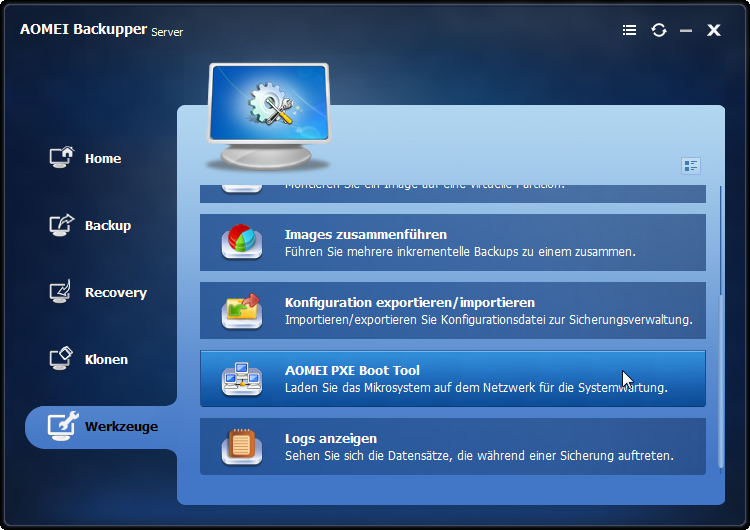The height and width of the screenshot is (530, 750).
Task: Click the notepad Logs anzeigen icon
Action: point(242,447)
